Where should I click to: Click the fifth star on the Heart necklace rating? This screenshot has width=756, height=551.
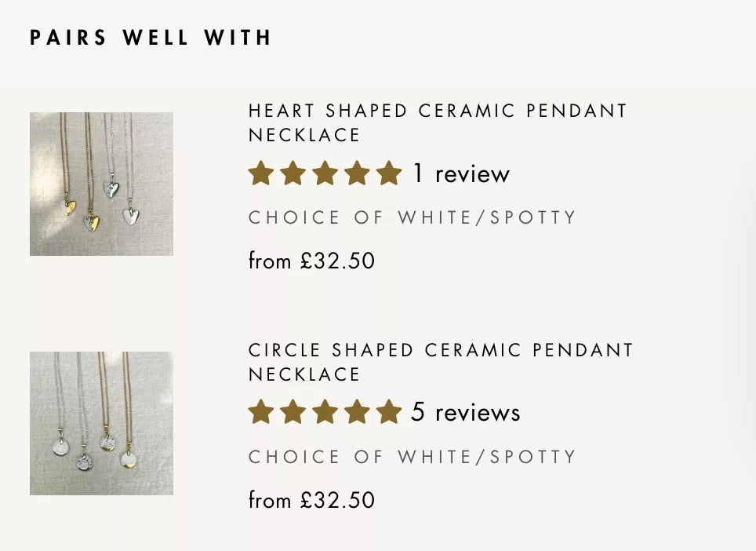coord(391,173)
